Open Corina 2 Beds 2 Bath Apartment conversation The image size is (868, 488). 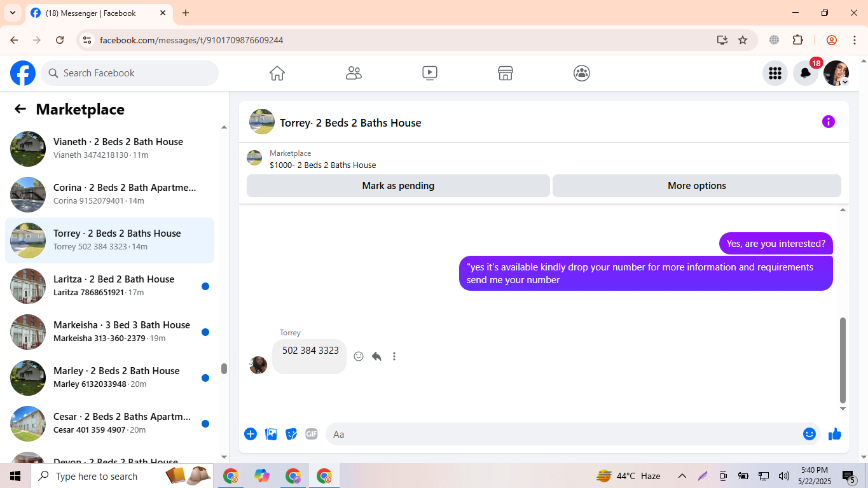[109, 195]
